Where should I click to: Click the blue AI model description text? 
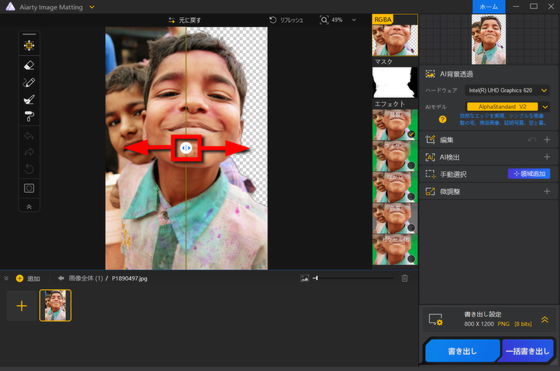pos(502,119)
